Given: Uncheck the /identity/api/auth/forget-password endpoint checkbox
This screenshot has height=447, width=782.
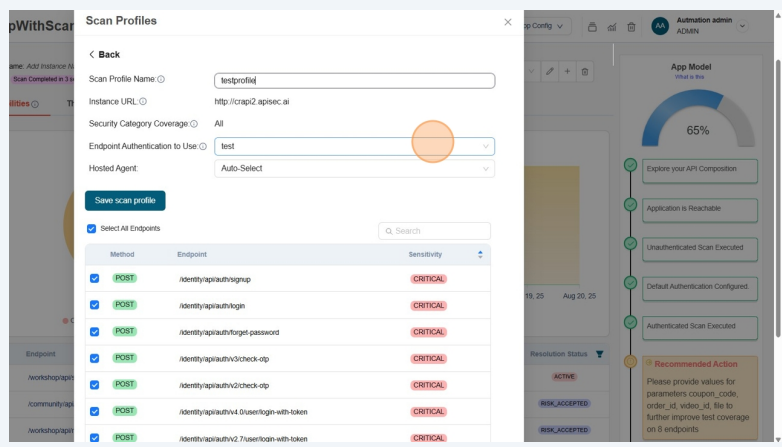Looking at the screenshot, I should coord(95,332).
